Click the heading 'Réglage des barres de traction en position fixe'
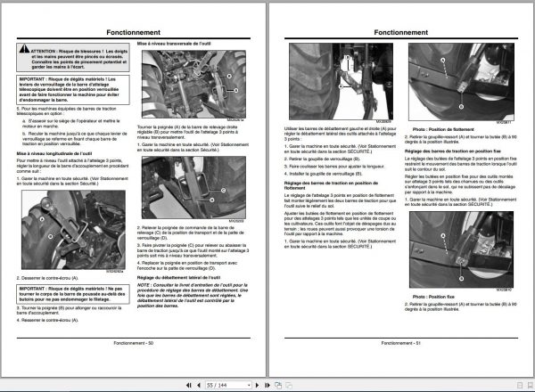The width and height of the screenshot is (535, 392). coord(453,151)
